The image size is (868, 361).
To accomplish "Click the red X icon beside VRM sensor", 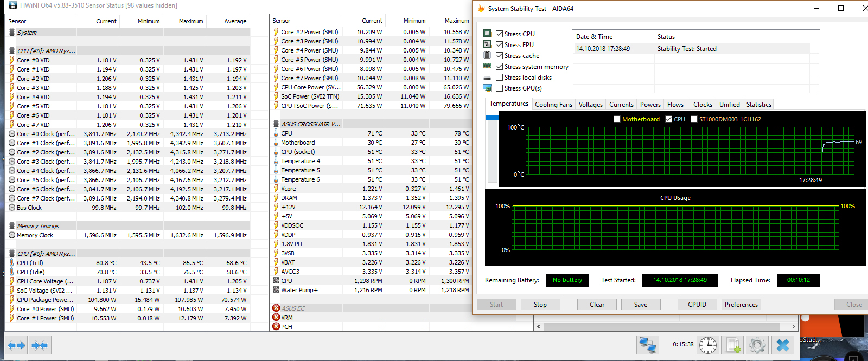I will [276, 317].
